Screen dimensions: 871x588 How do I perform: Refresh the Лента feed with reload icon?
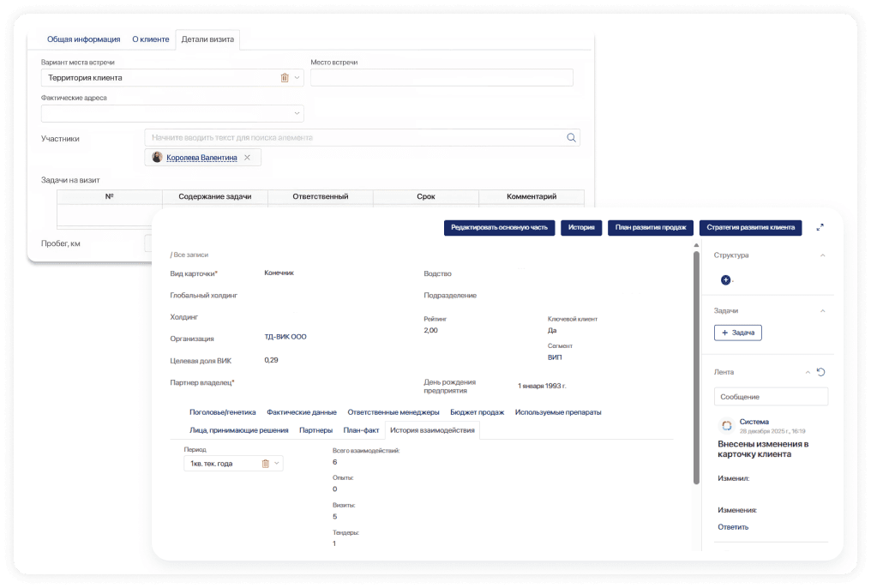pyautogui.click(x=820, y=372)
